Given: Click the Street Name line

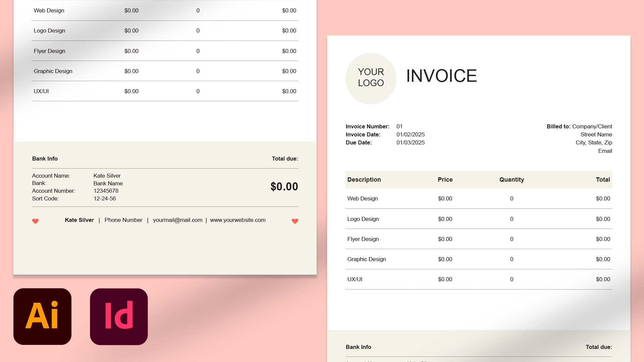Looking at the screenshot, I should point(596,134).
